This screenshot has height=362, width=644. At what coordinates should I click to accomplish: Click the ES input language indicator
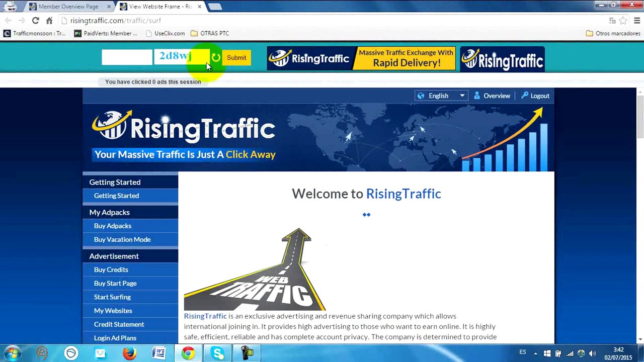tap(523, 352)
